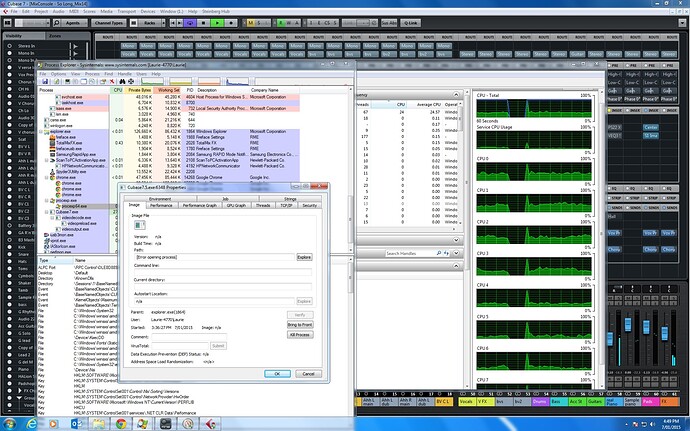Click the folder icon in Windows taskbar
Screen dimensions: 690x431
click(99, 424)
